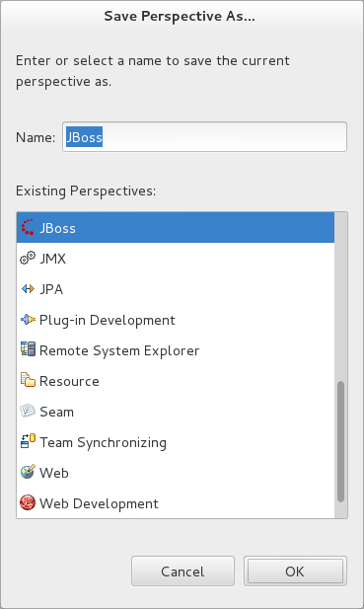The width and height of the screenshot is (364, 609).
Task: Click the JMX gears icon
Action: coord(28,258)
